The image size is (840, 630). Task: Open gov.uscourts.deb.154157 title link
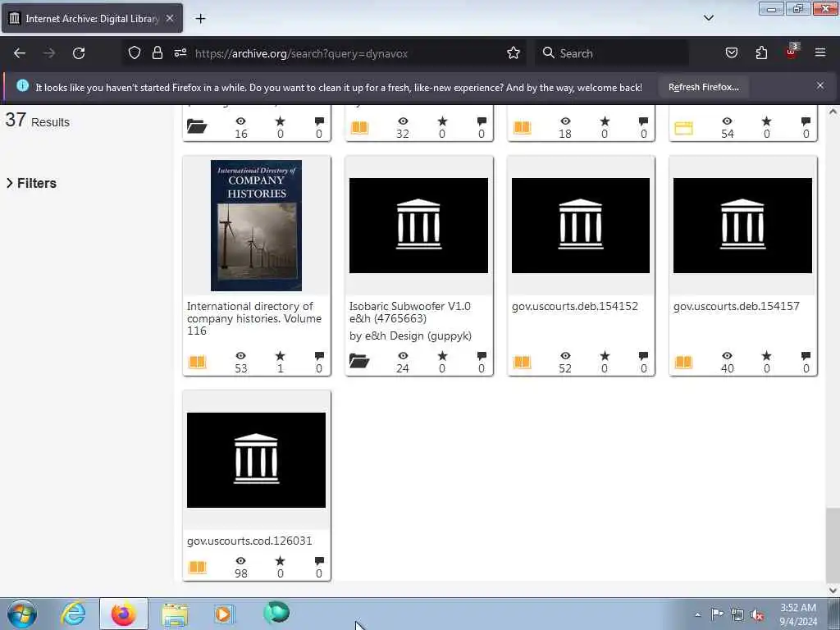click(737, 307)
